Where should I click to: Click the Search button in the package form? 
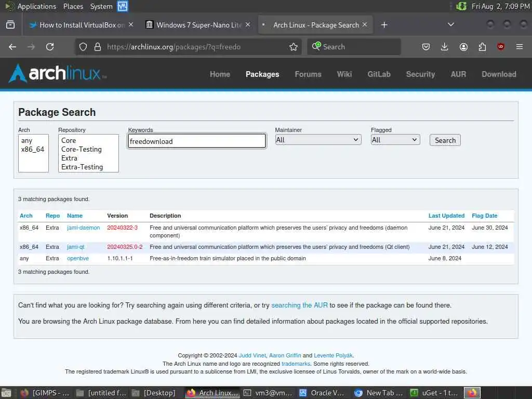445,140
